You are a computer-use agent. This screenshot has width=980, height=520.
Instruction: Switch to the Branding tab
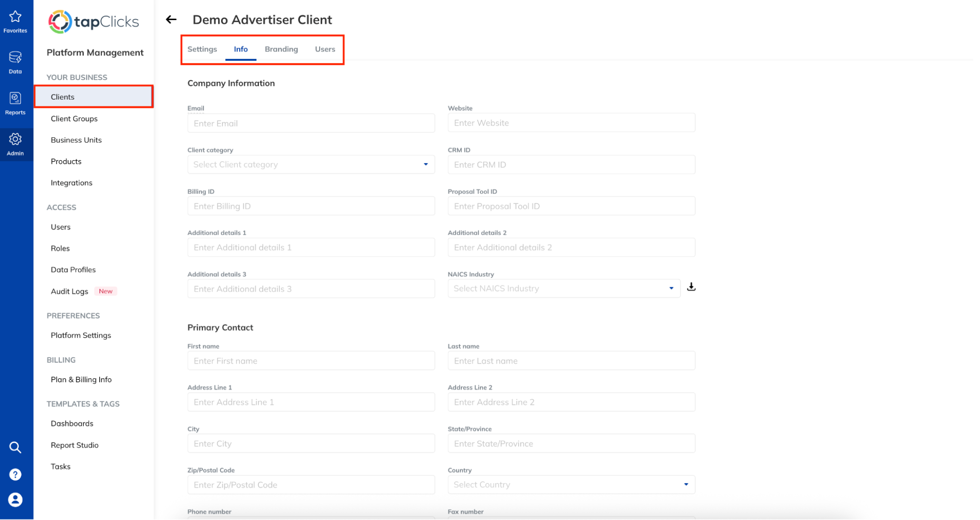281,49
